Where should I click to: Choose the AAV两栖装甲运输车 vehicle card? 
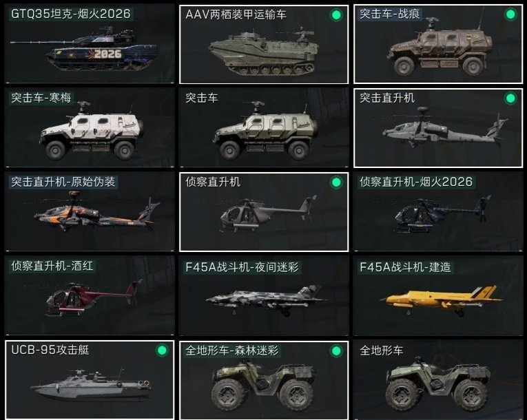click(264, 44)
